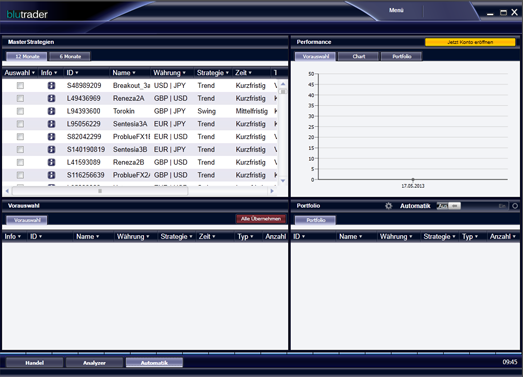Open info icon for Sentesia3B row

point(51,149)
